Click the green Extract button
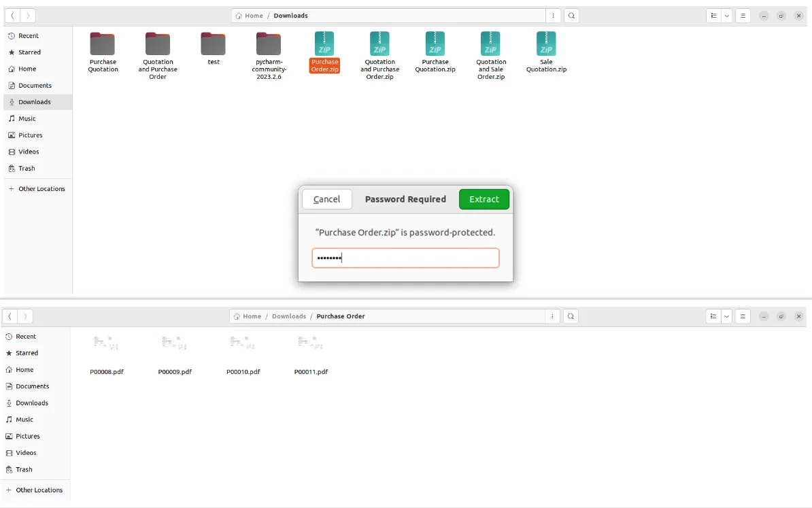Viewport: 812px width, 508px height. click(x=484, y=199)
